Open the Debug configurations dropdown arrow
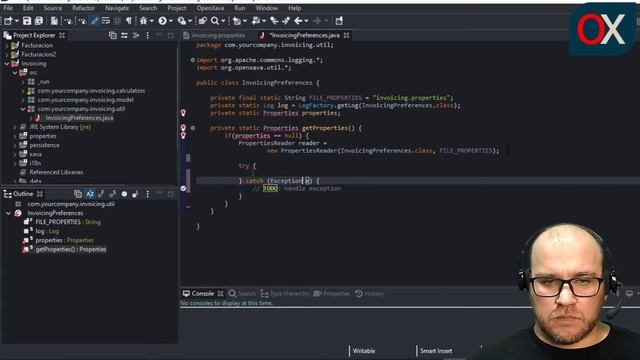Viewport: 640px width, 360px height. (x=152, y=21)
